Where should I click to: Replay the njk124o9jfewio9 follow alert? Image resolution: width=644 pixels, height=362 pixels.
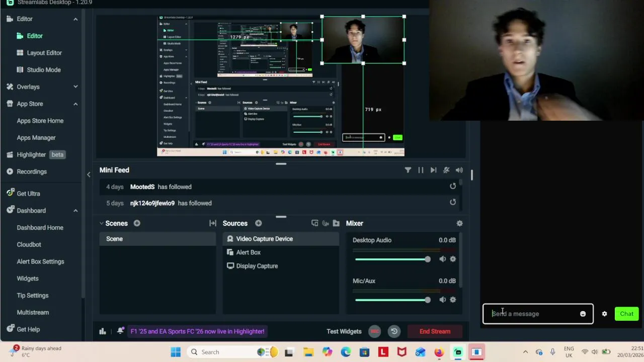click(x=453, y=203)
